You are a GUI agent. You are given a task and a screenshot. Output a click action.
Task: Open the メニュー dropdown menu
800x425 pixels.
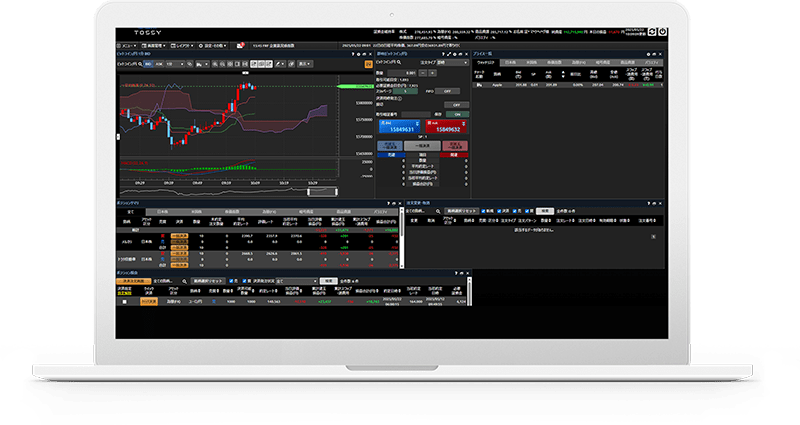(x=129, y=45)
